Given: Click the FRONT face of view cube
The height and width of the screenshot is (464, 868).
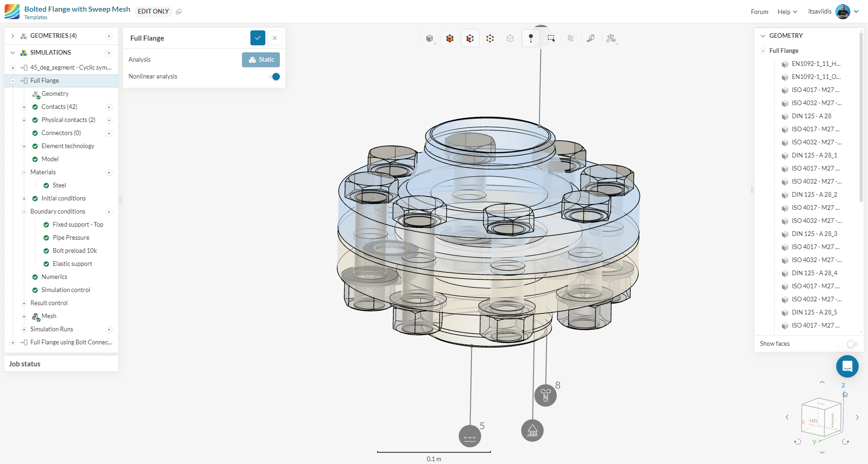Looking at the screenshot, I should click(x=832, y=419).
